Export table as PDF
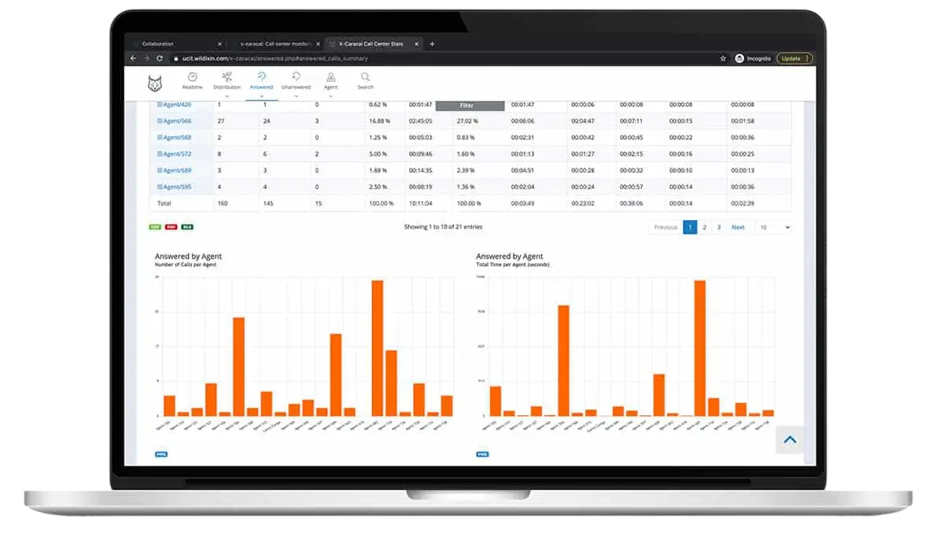This screenshot has height=560, width=944. (171, 227)
